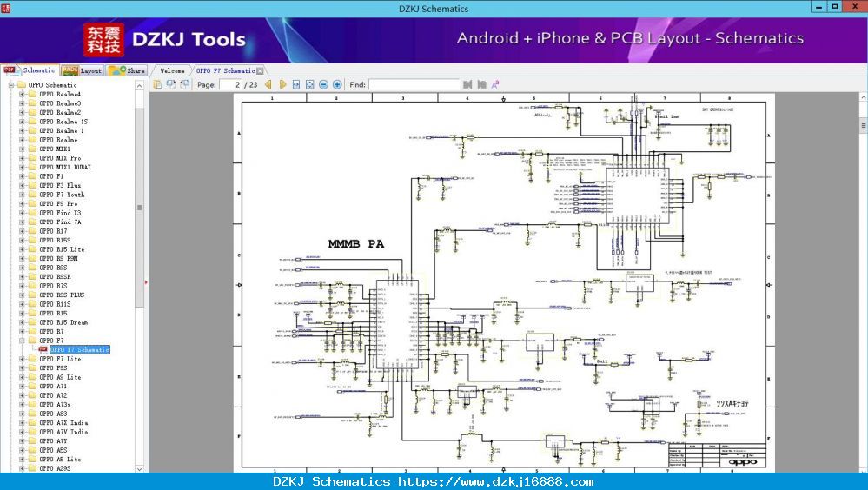Select OPPO A7X India tree item
Image resolution: width=868 pixels, height=490 pixels.
click(63, 423)
